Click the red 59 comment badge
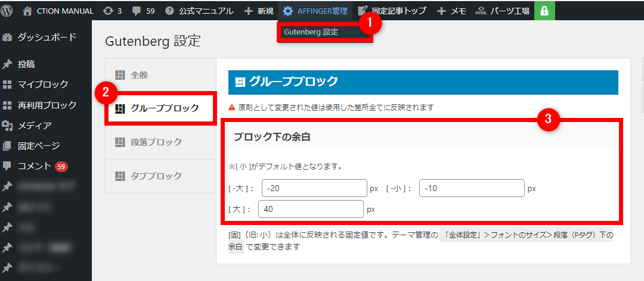 [x=61, y=167]
